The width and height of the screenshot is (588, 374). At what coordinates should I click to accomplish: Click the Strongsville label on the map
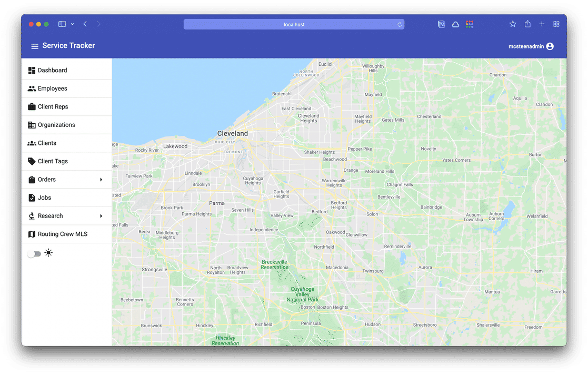click(154, 269)
